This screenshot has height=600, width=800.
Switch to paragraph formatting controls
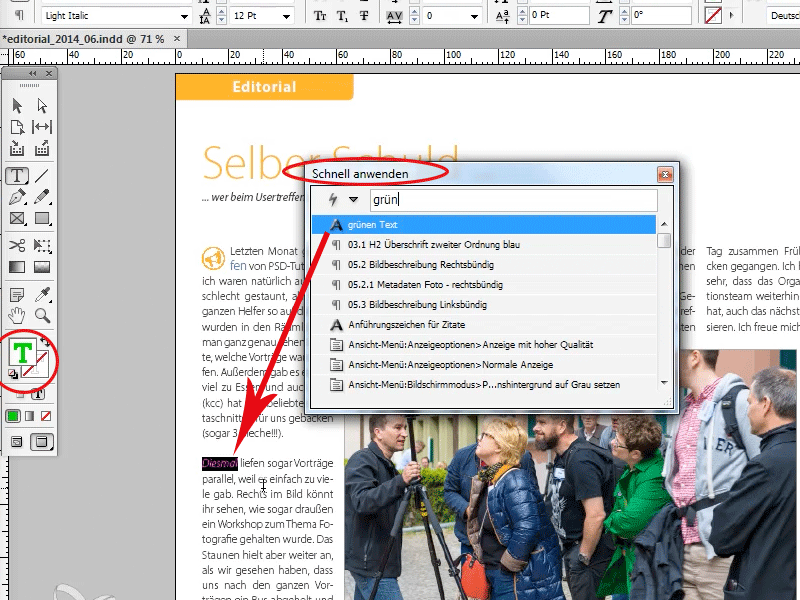click(x=19, y=15)
